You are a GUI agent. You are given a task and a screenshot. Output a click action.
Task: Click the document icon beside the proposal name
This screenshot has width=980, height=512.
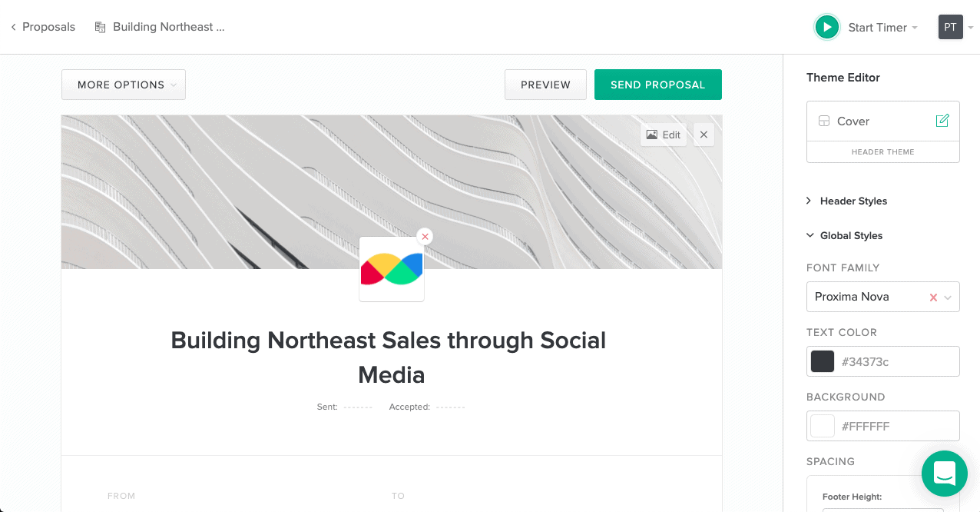click(100, 27)
